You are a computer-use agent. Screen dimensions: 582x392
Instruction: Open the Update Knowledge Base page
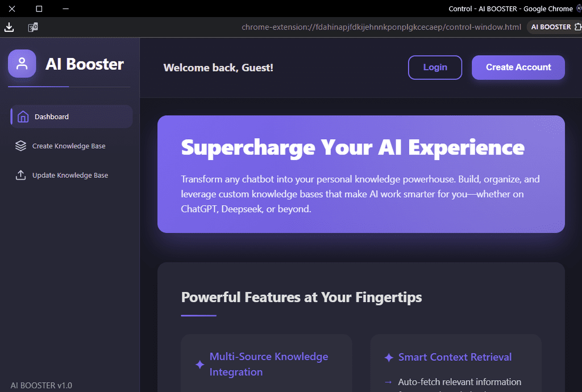coord(71,175)
